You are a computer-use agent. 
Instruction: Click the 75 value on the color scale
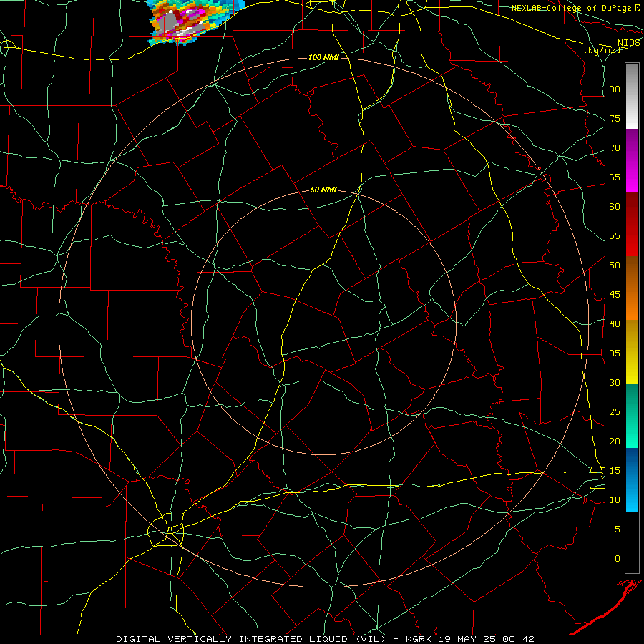pyautogui.click(x=615, y=119)
